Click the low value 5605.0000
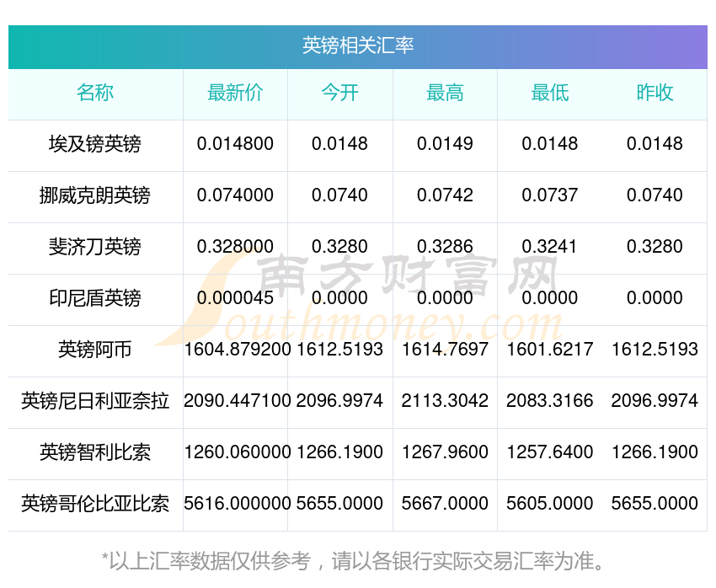Screen dimensions: 716x588 (550, 504)
